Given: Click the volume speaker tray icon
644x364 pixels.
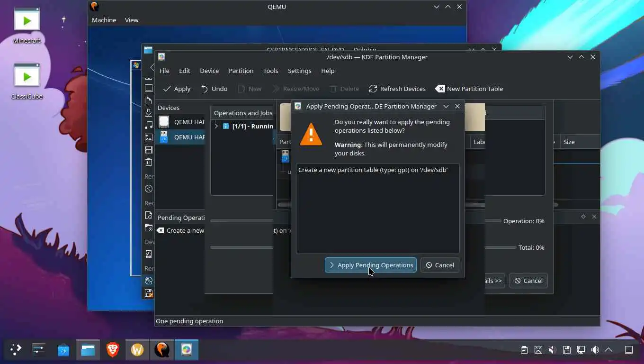Looking at the screenshot, I should click(595, 350).
